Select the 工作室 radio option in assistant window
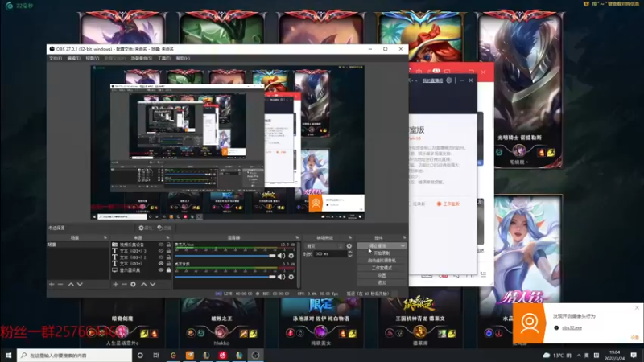This screenshot has width=644, height=362. coord(448,204)
